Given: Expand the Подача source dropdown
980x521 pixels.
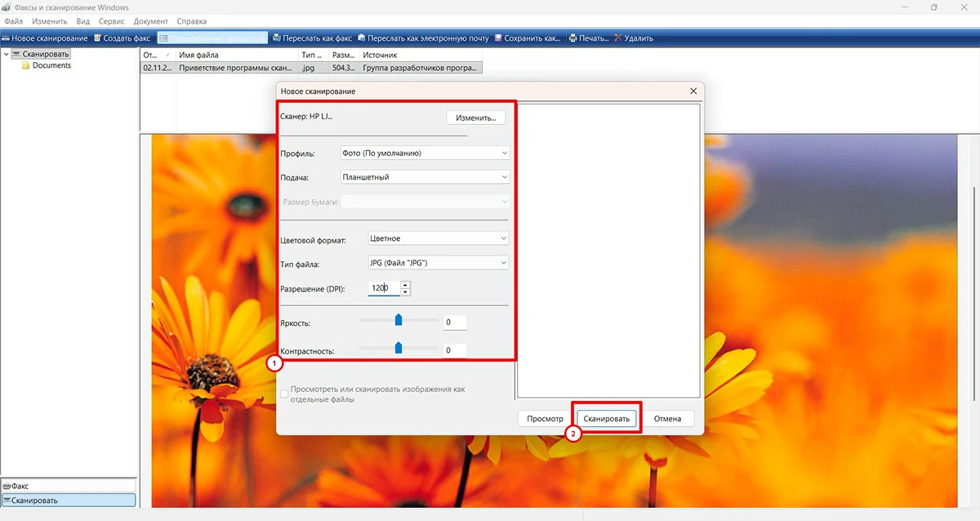Looking at the screenshot, I should [424, 177].
